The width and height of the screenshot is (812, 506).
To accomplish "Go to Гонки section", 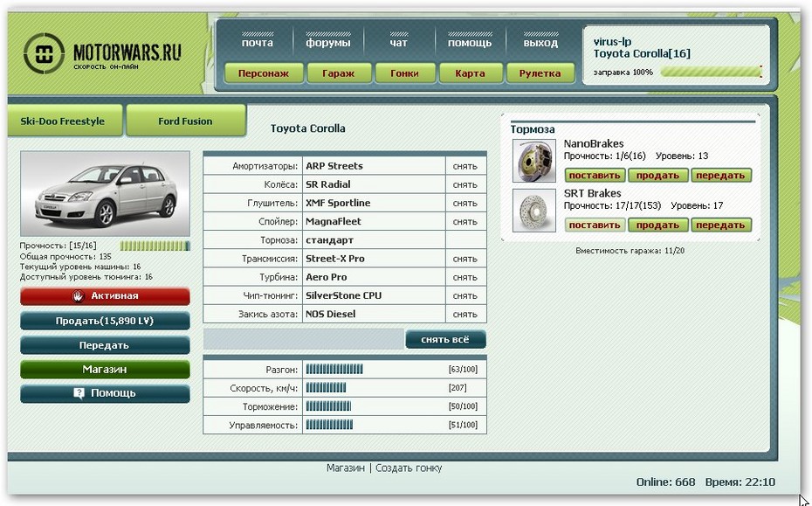I will (x=405, y=73).
